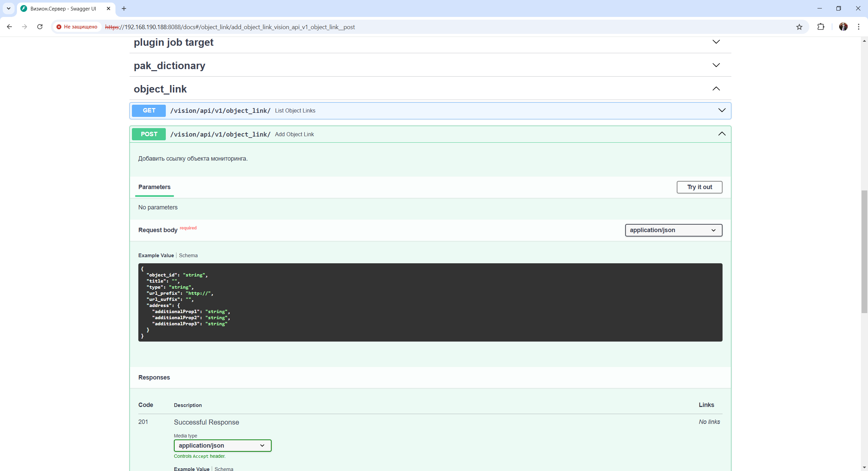The height and width of the screenshot is (471, 868).
Task: Open request body content type dropdown
Action: pyautogui.click(x=673, y=230)
